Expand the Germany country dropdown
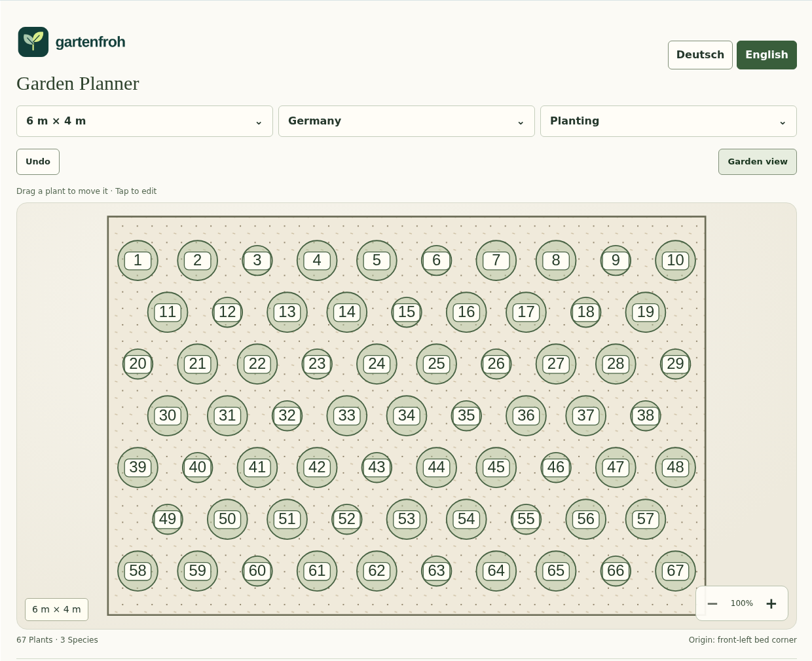 pos(407,121)
